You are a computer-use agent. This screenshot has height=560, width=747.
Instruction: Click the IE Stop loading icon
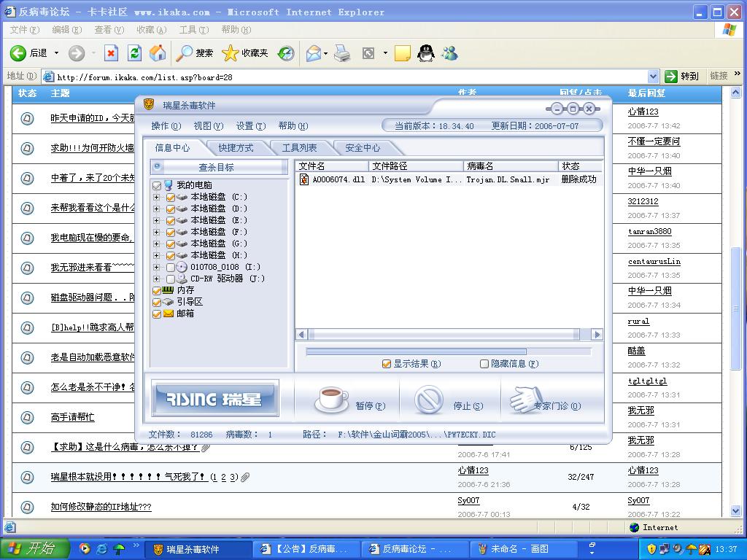111,52
